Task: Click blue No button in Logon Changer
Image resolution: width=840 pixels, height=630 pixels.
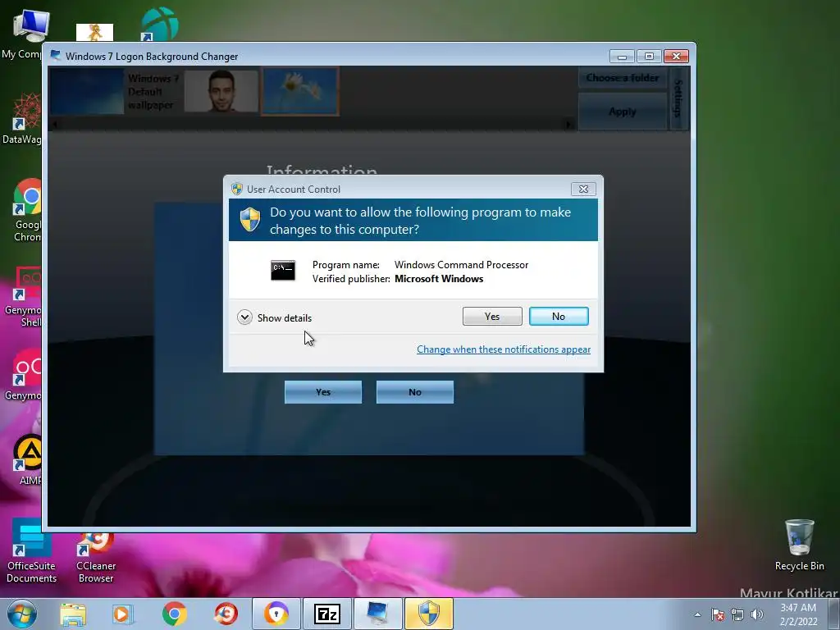Action: click(x=415, y=392)
